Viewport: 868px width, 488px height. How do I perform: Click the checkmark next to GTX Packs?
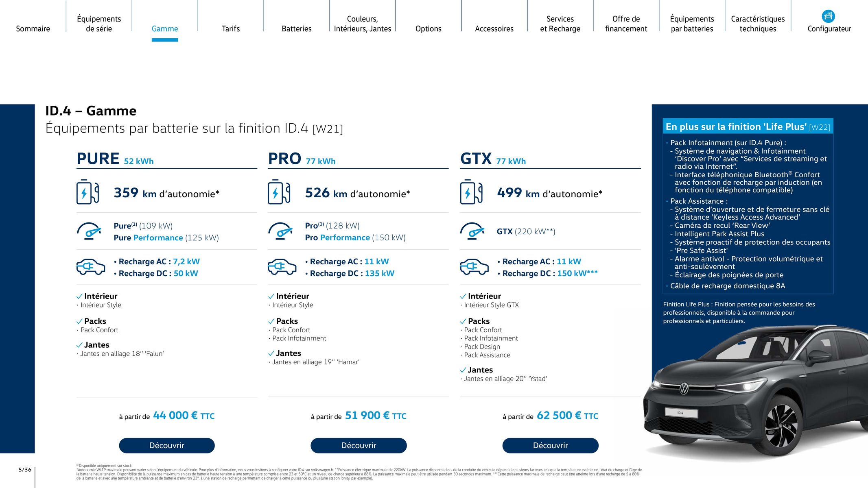click(x=463, y=321)
